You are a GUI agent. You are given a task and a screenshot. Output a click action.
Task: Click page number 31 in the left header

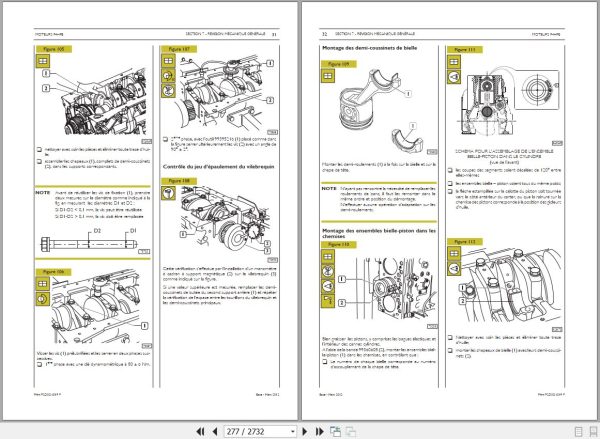pyautogui.click(x=274, y=34)
